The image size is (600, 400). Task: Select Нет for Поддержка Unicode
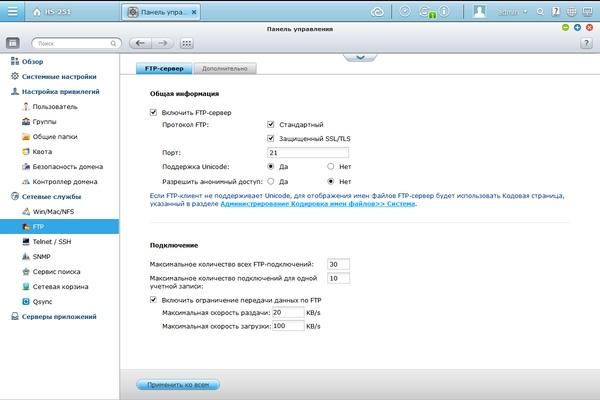[x=331, y=167]
